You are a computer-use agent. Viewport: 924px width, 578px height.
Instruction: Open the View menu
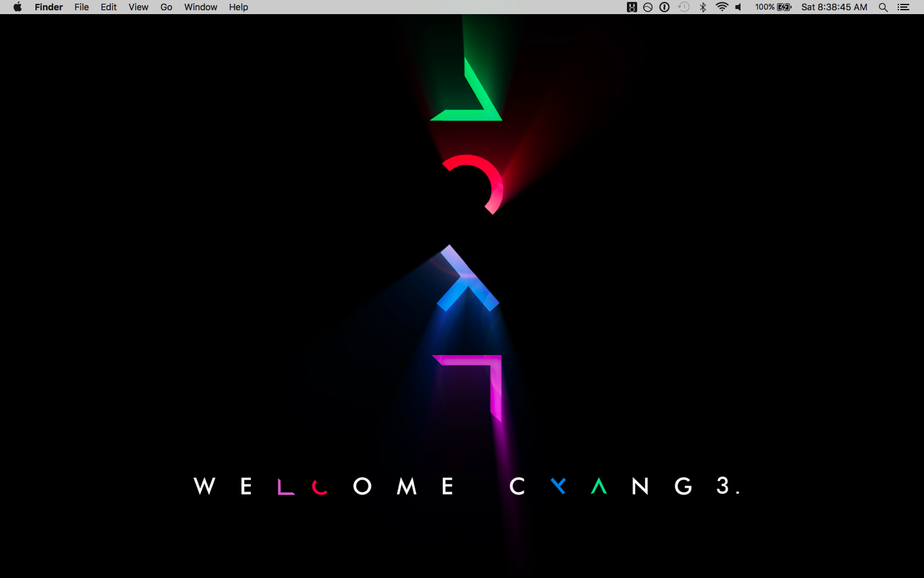(x=138, y=7)
